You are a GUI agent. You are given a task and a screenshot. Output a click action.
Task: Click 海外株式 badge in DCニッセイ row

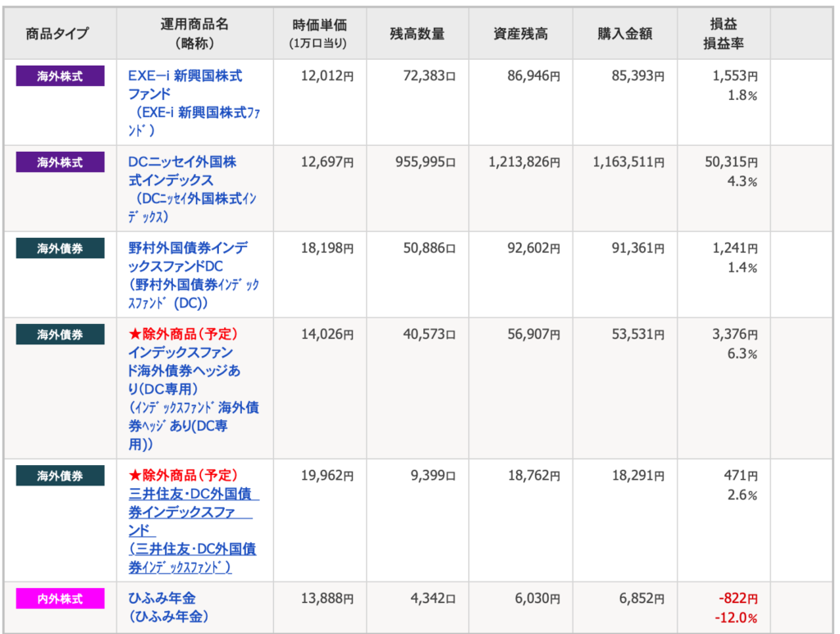[60, 162]
